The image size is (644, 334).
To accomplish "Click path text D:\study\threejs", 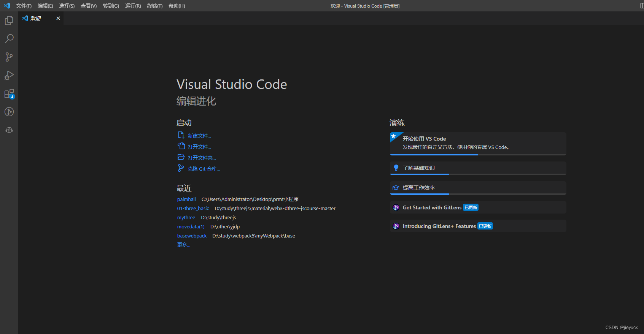I will tap(218, 217).
